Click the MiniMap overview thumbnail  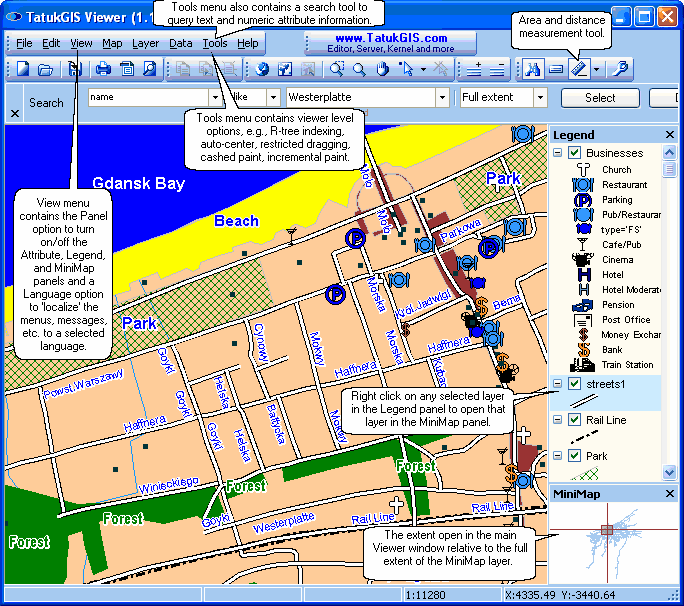(x=613, y=543)
